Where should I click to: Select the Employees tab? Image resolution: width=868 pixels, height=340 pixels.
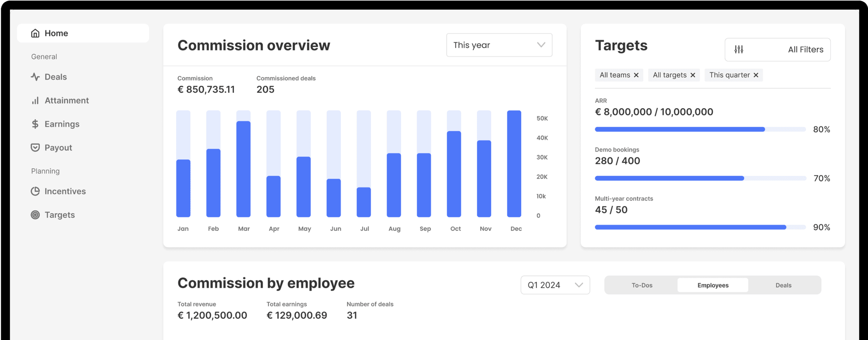(x=713, y=285)
